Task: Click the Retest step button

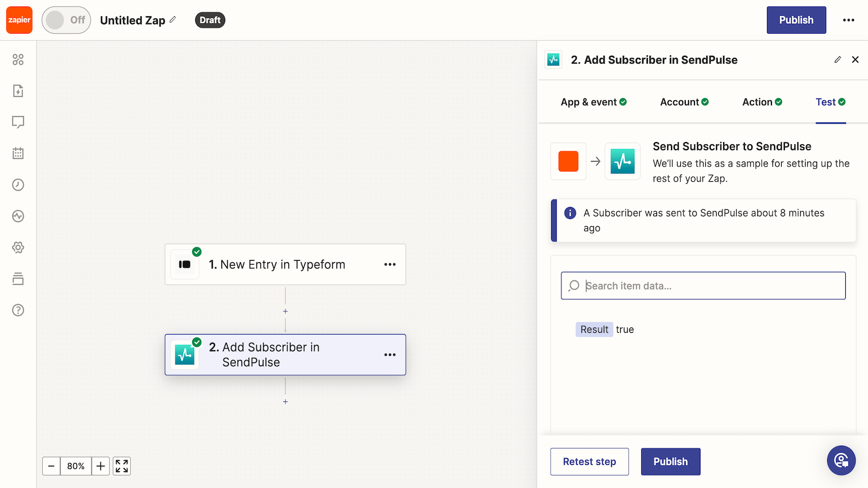Action: [x=589, y=461]
